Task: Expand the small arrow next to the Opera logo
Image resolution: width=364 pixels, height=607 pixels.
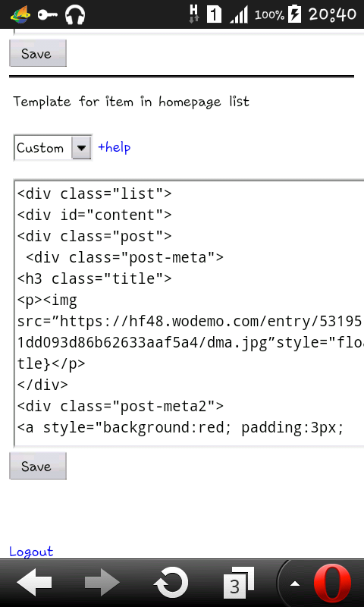Action: click(295, 583)
